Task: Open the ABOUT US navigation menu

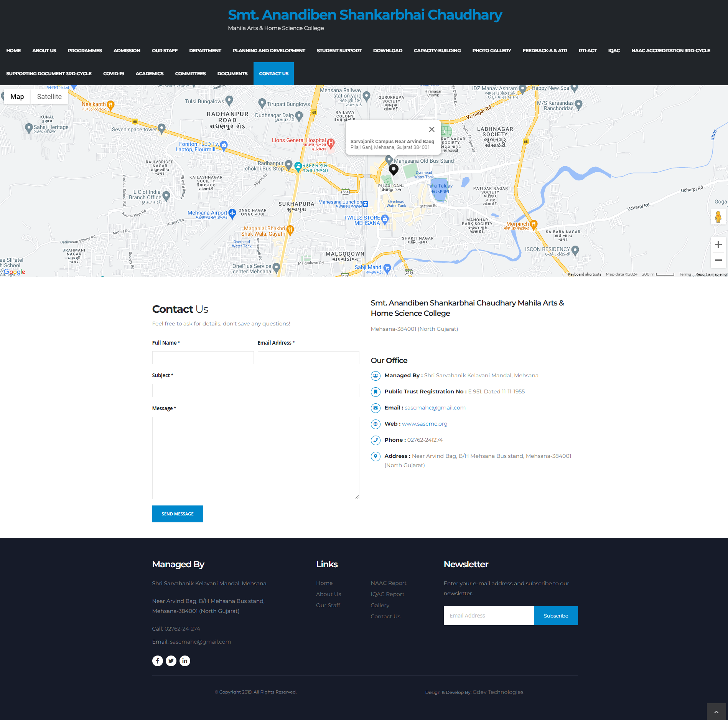Action: tap(44, 50)
